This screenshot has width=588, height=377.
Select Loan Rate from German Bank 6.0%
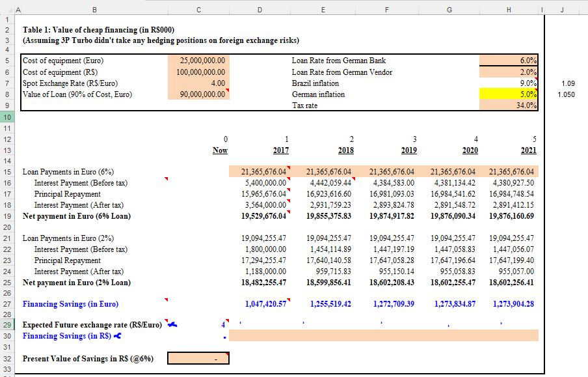(x=509, y=61)
